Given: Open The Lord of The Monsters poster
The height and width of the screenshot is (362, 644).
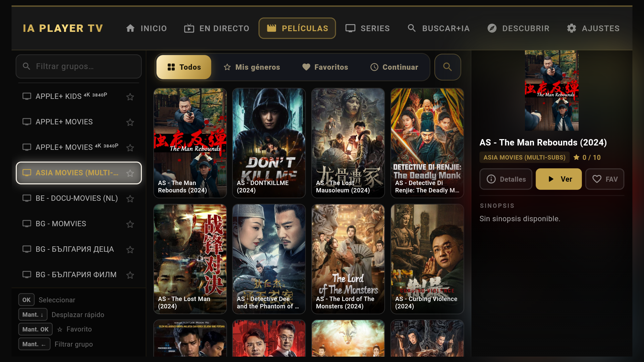Looking at the screenshot, I should [x=348, y=259].
